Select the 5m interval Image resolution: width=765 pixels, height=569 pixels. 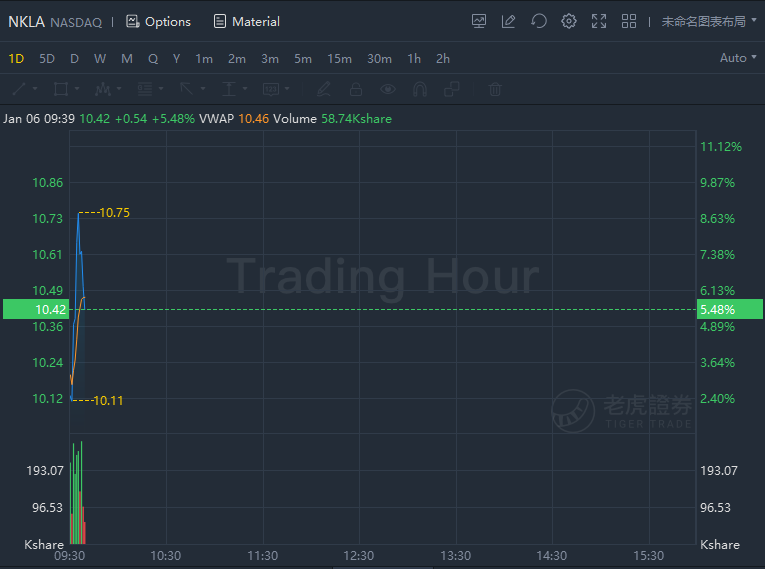pos(303,59)
